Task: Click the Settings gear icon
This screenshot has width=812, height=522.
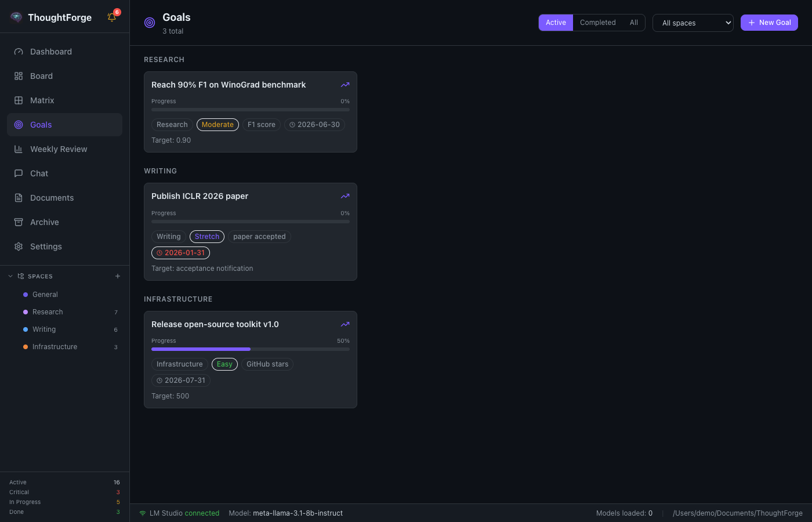Action: click(19, 246)
